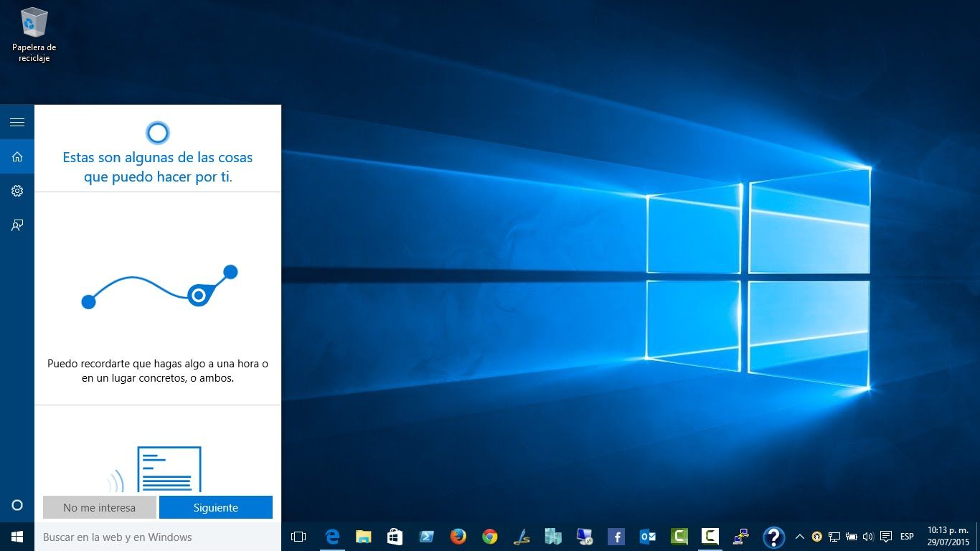Open Task View from the taskbar

298,537
